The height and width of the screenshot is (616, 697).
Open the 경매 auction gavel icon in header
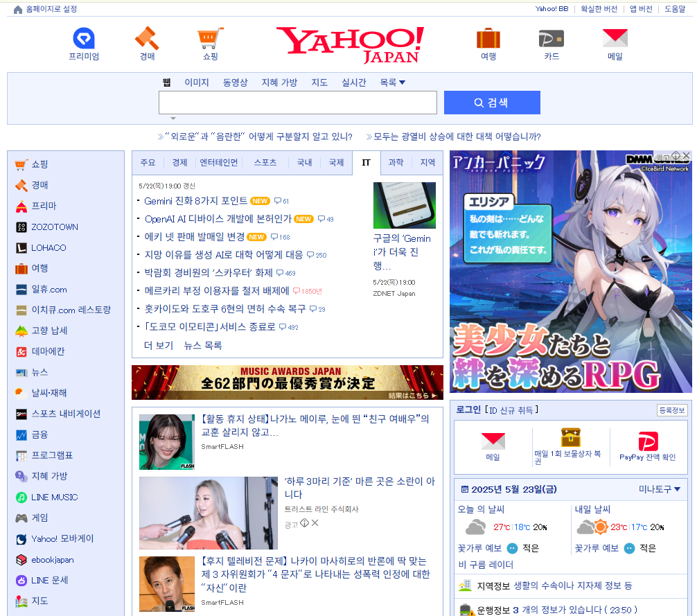click(147, 38)
